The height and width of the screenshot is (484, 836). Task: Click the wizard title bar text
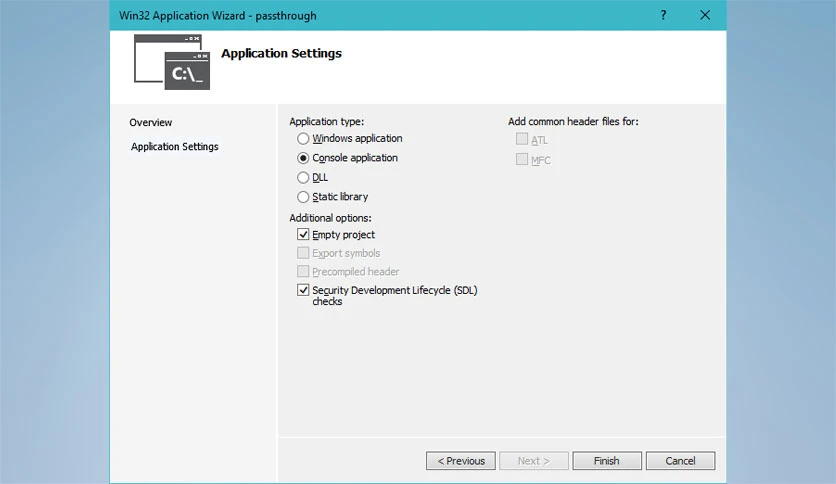pyautogui.click(x=218, y=15)
